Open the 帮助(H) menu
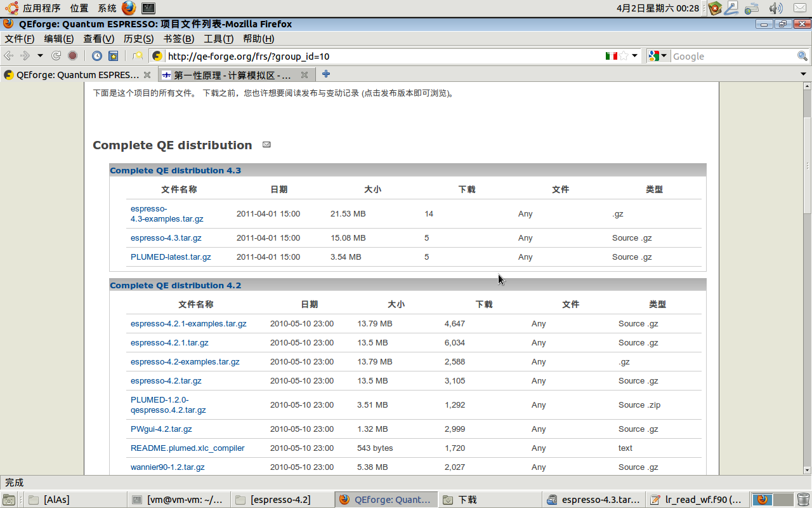This screenshot has width=812, height=508. 259,39
